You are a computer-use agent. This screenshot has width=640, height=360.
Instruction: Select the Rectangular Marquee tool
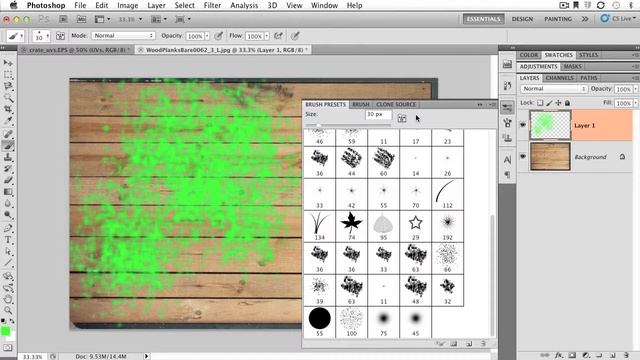[x=8, y=75]
